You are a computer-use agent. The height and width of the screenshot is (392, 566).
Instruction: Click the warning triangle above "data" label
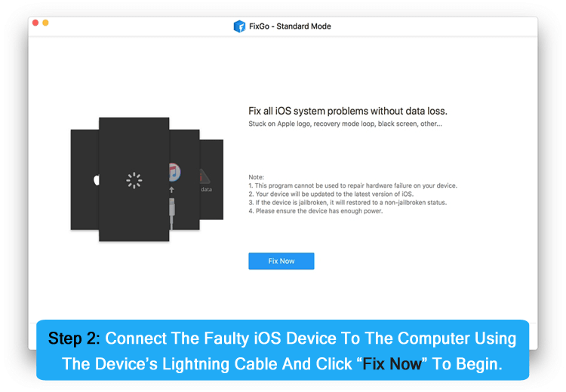point(205,175)
